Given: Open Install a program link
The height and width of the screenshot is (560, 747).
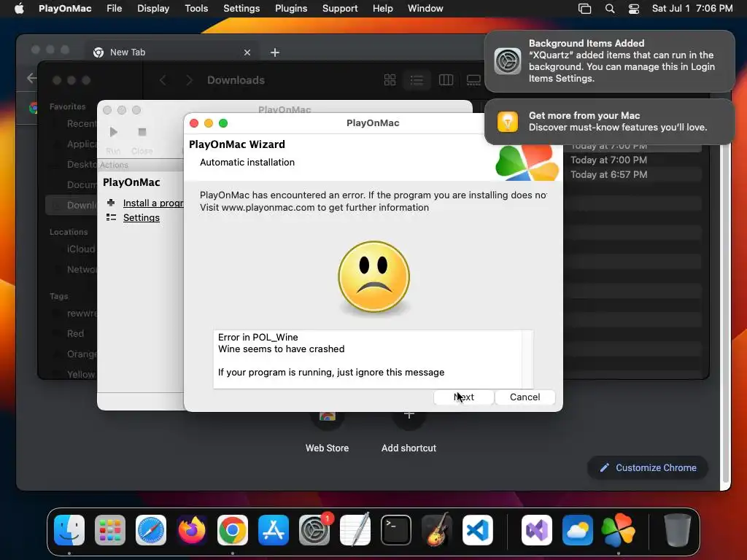Looking at the screenshot, I should pyautogui.click(x=153, y=203).
